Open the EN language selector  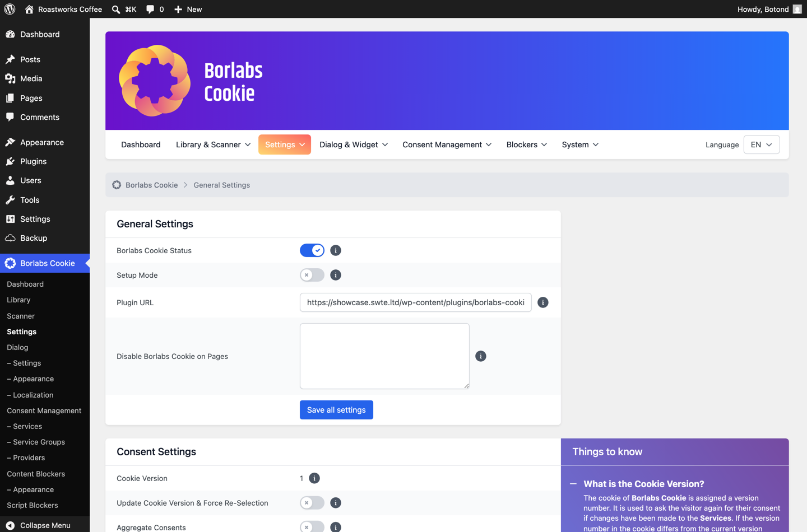[762, 144]
